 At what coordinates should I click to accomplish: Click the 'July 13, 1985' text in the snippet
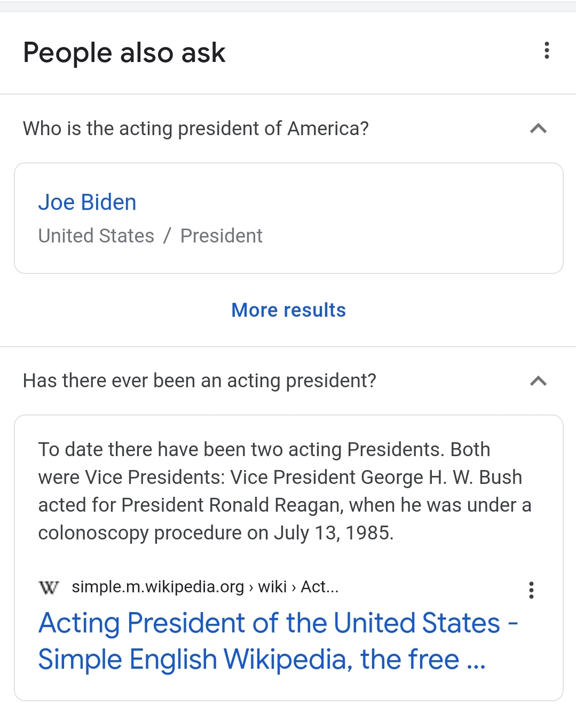pos(334,533)
